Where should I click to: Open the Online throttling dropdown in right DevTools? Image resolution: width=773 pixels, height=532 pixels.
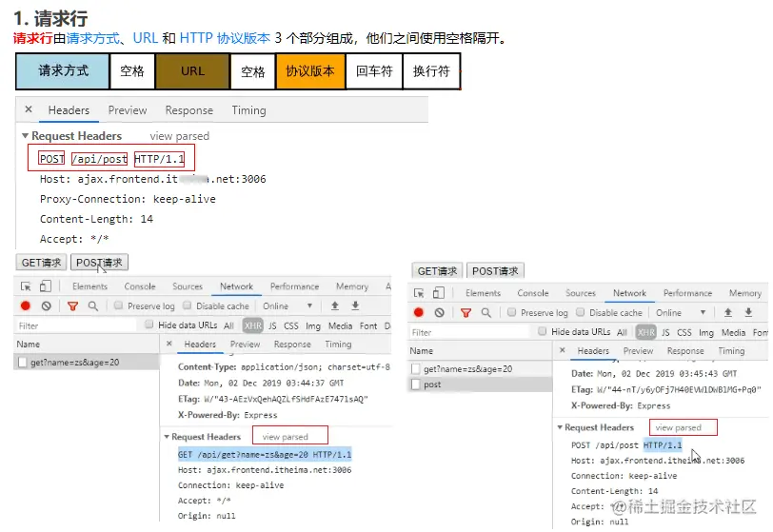[681, 312]
